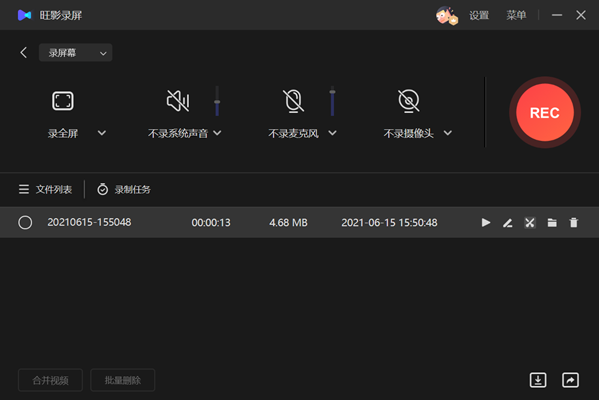
Task: Click the import download icon at bottom
Action: click(538, 380)
